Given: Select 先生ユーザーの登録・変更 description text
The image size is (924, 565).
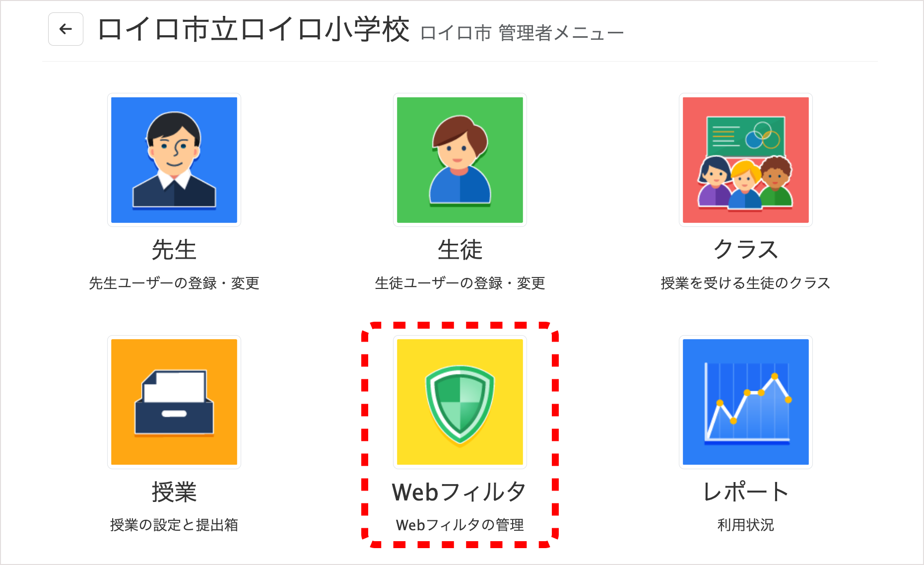Looking at the screenshot, I should pyautogui.click(x=174, y=283).
